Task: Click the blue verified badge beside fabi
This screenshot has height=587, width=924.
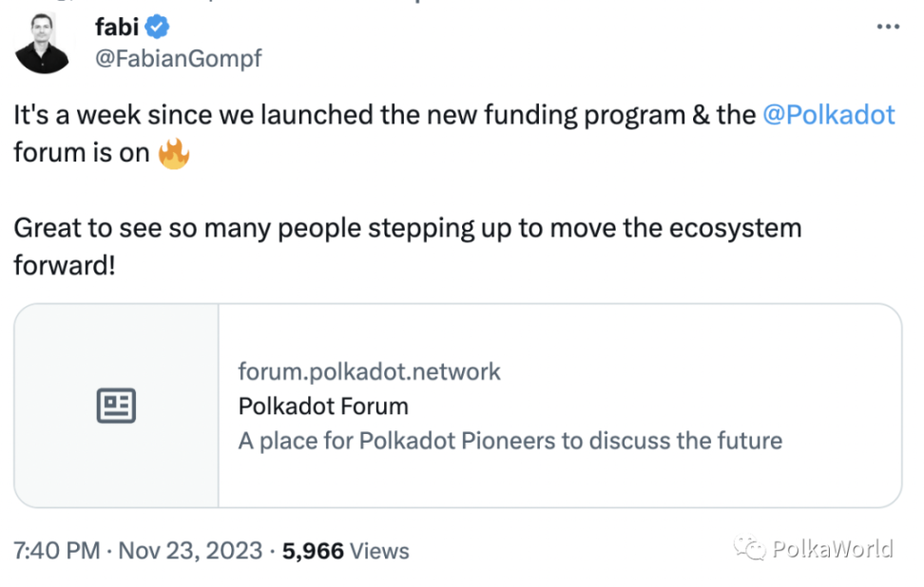Action: [157, 27]
